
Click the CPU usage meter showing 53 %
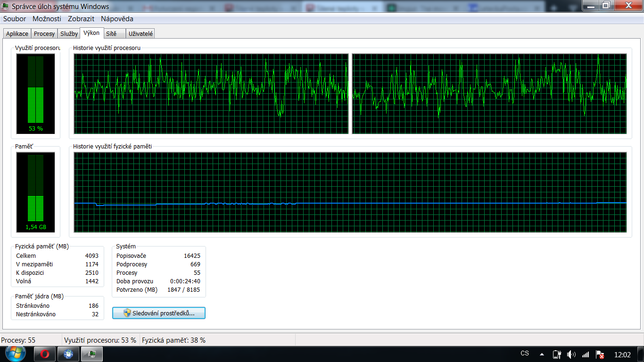tap(36, 94)
